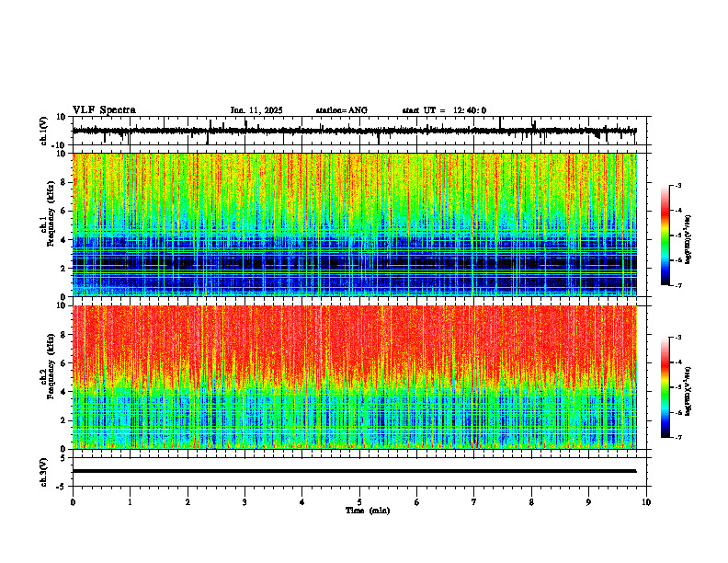The width and height of the screenshot is (728, 563).
Task: Click the "6" tick on the time axis
Action: 417,502
